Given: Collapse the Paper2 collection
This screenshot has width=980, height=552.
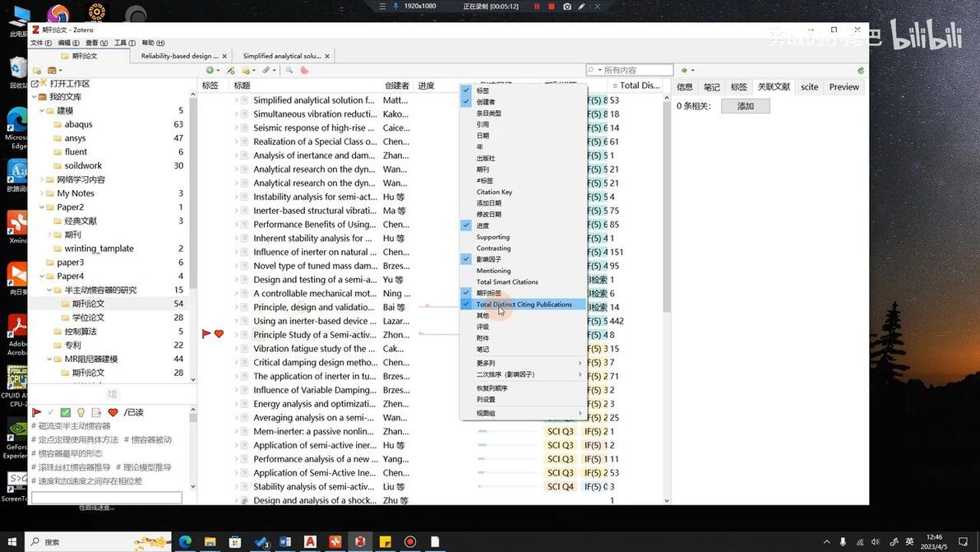Looking at the screenshot, I should (x=42, y=207).
